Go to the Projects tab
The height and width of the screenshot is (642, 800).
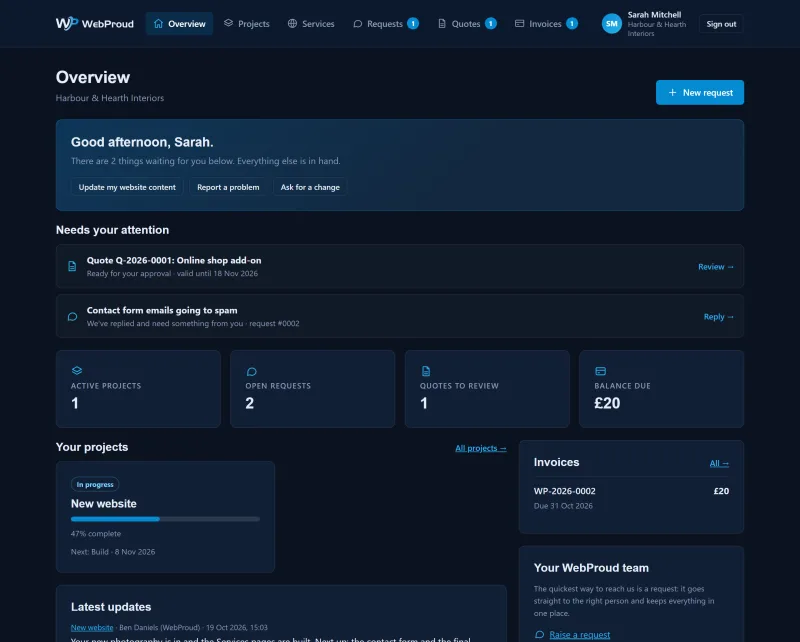coord(247,23)
